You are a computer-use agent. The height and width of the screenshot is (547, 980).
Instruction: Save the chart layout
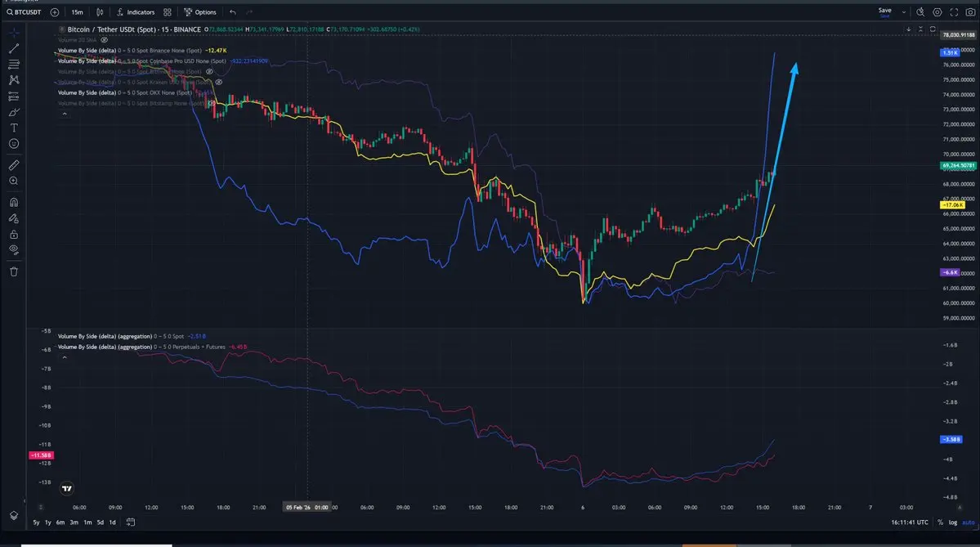click(885, 11)
